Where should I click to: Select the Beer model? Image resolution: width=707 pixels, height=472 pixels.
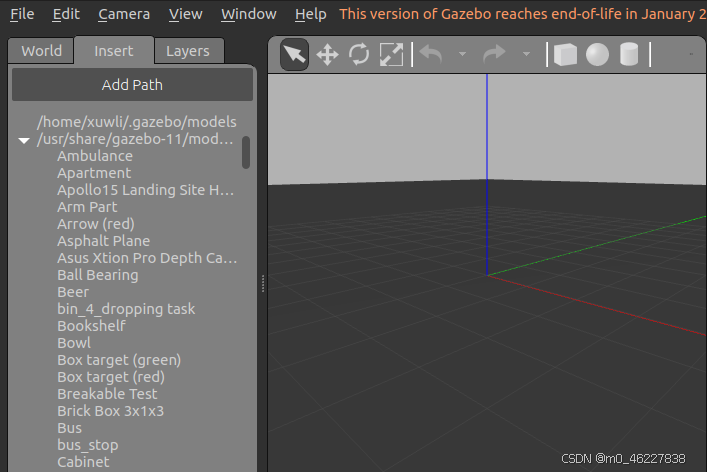click(73, 292)
